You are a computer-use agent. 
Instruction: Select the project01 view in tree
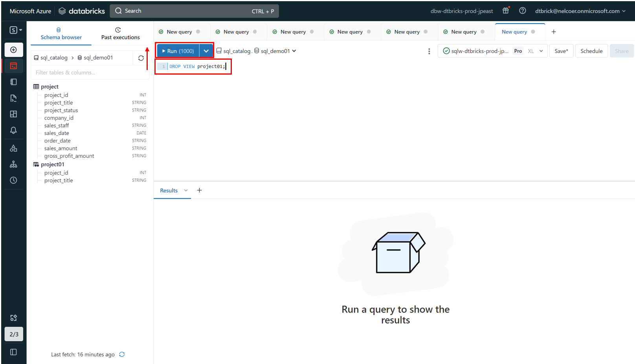coord(52,165)
